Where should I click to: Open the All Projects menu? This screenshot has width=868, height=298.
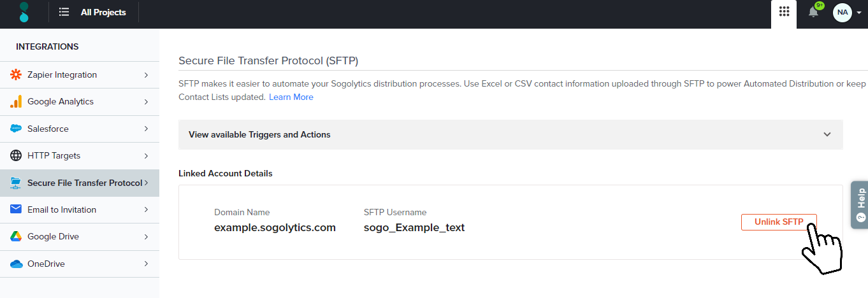93,12
